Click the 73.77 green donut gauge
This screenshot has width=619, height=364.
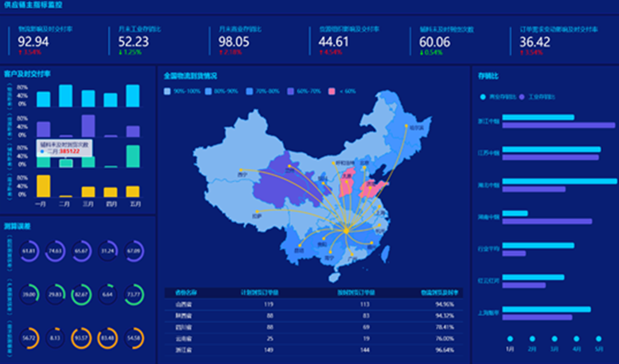pos(134,294)
